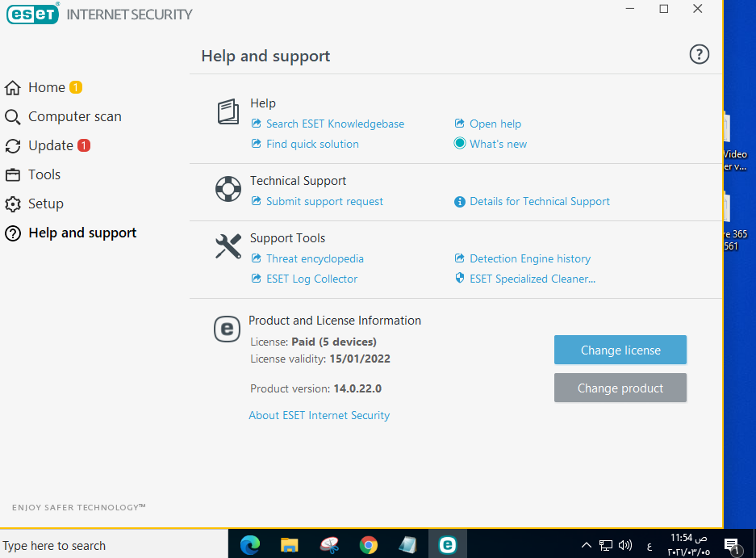The image size is (756, 558).
Task: Click the info icon beside Details for Technical Support
Action: (460, 201)
